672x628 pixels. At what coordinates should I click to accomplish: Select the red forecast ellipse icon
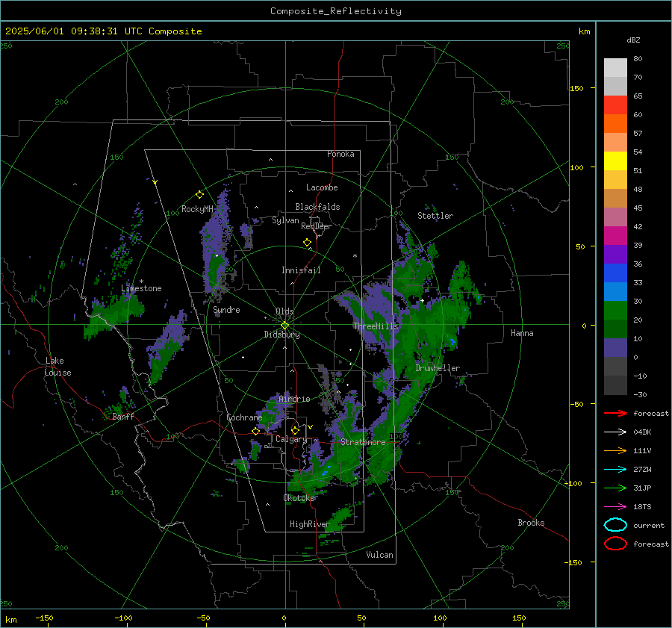tap(615, 544)
